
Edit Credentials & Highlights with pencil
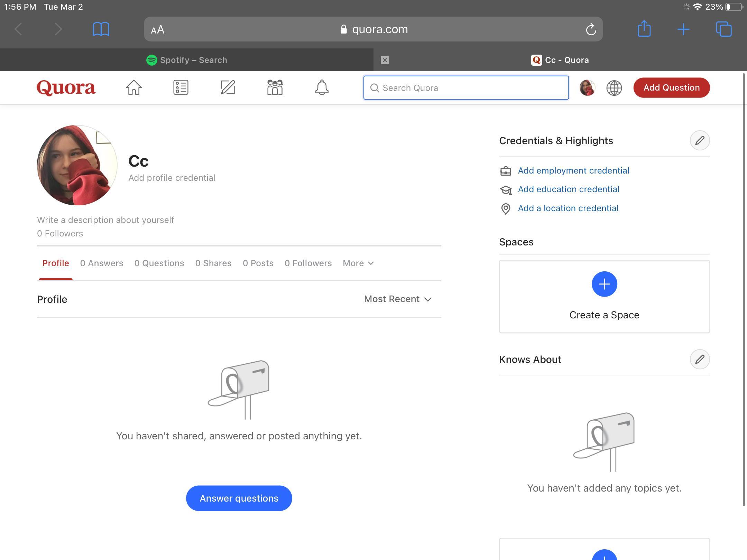699,140
